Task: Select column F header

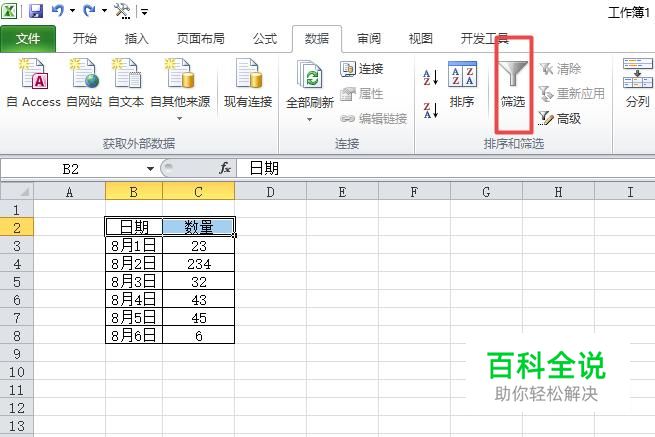Action: tap(414, 192)
